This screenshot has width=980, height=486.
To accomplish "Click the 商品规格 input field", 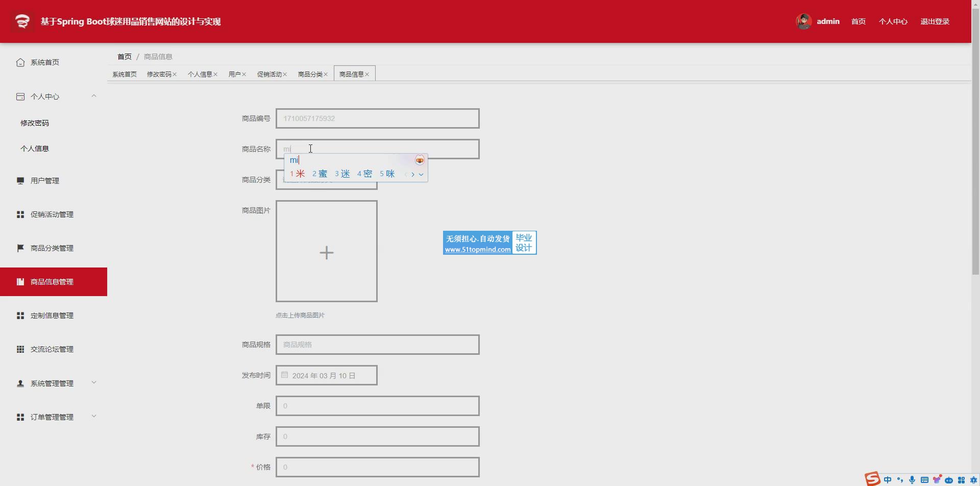I will click(x=378, y=345).
